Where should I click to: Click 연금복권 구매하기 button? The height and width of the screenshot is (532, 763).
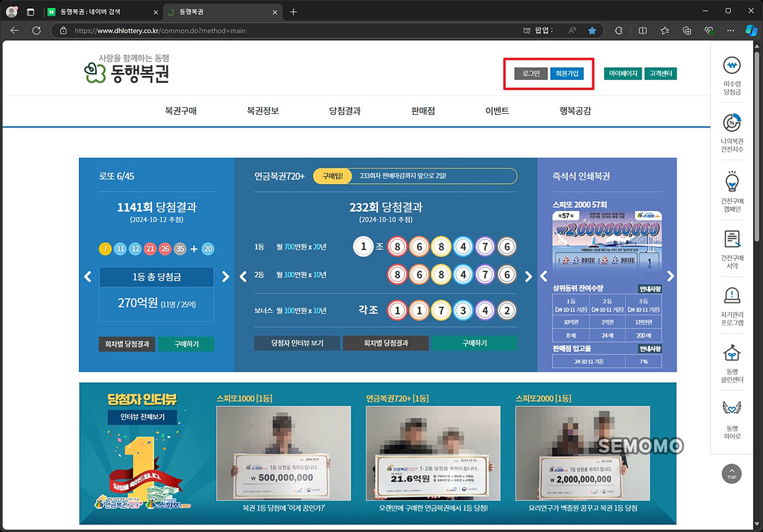coord(475,343)
